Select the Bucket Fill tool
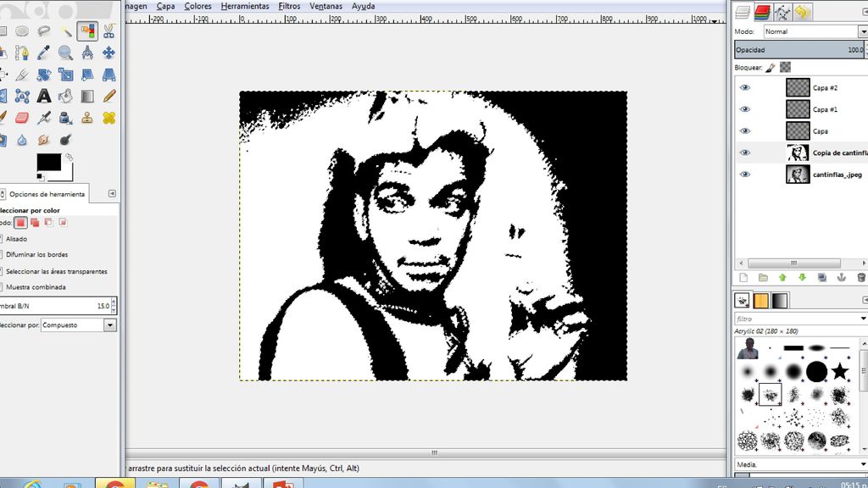 [x=65, y=97]
